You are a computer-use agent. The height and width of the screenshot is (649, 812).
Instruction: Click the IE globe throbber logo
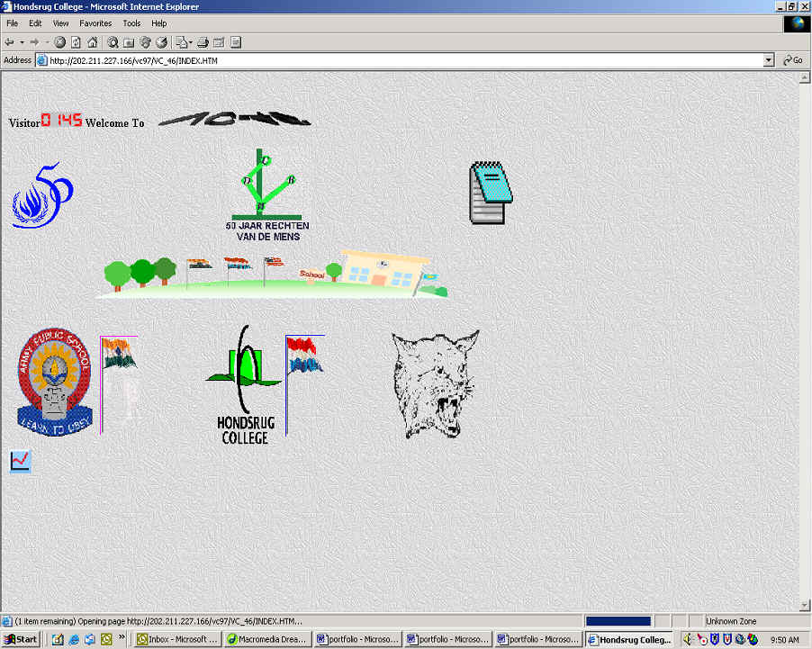pyautogui.click(x=797, y=23)
